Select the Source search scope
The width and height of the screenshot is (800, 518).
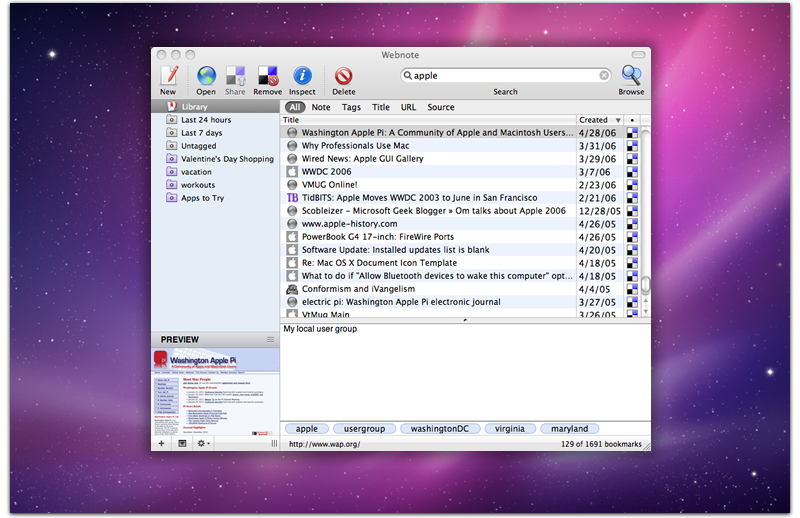(441, 107)
